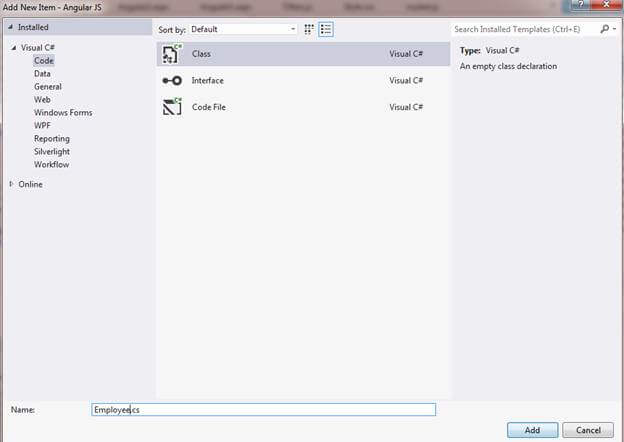The width and height of the screenshot is (624, 442).
Task: Select Web category in tree
Action: 42,100
